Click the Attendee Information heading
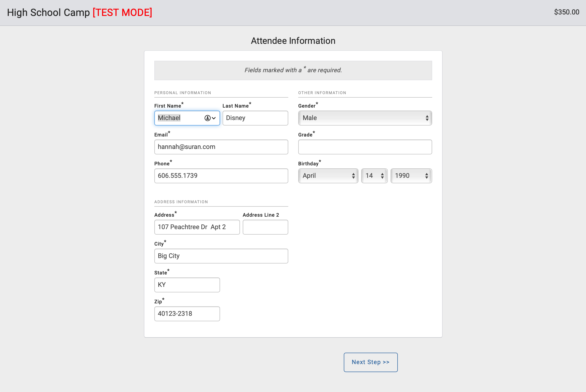Screen dimensions: 586x392 pos(293,41)
